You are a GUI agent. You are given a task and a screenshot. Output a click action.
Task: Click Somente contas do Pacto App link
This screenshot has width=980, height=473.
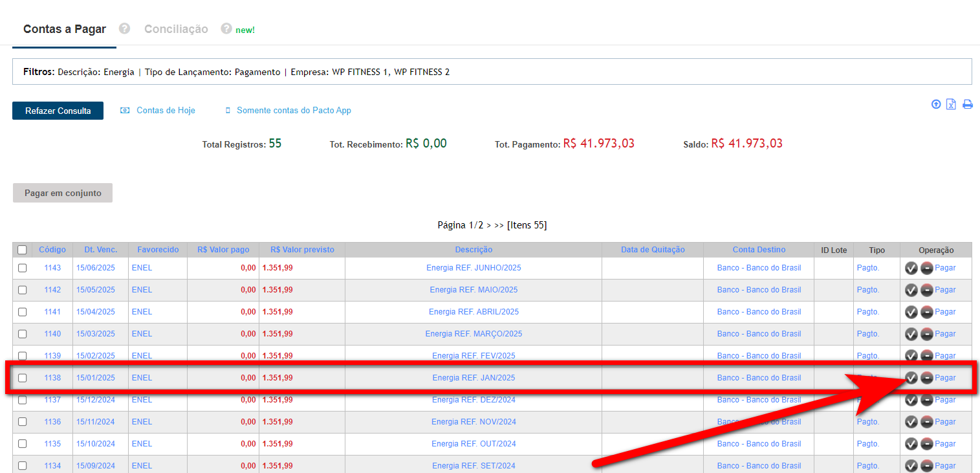click(x=294, y=111)
